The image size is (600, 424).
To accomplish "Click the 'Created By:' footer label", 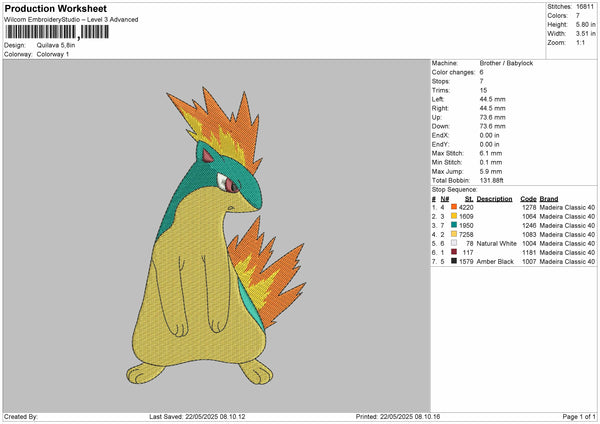I will pos(21,416).
